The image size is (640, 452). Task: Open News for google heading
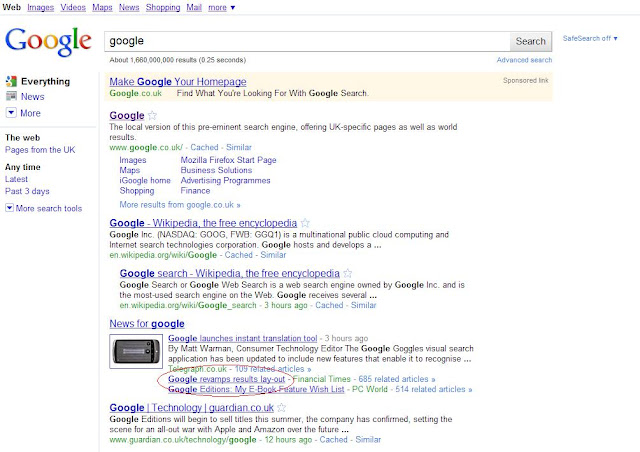147,324
